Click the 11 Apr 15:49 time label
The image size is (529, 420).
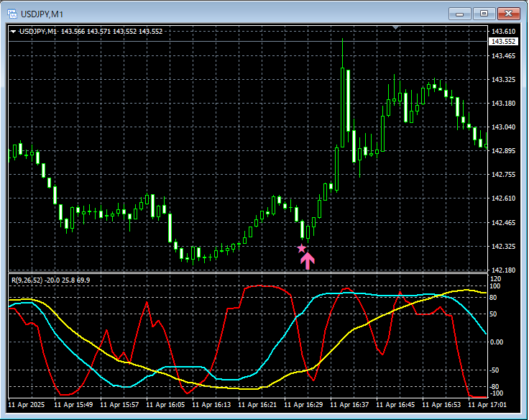[x=73, y=404]
